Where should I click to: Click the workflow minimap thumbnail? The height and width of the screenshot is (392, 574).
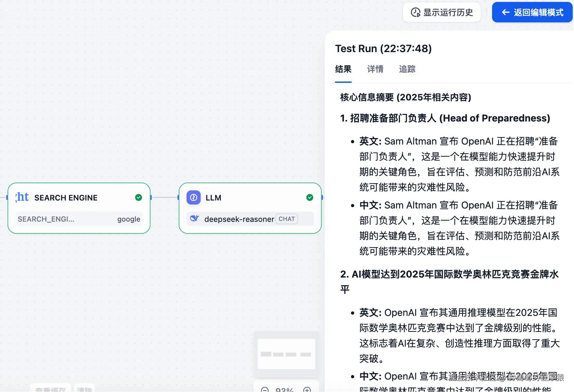pyautogui.click(x=286, y=354)
